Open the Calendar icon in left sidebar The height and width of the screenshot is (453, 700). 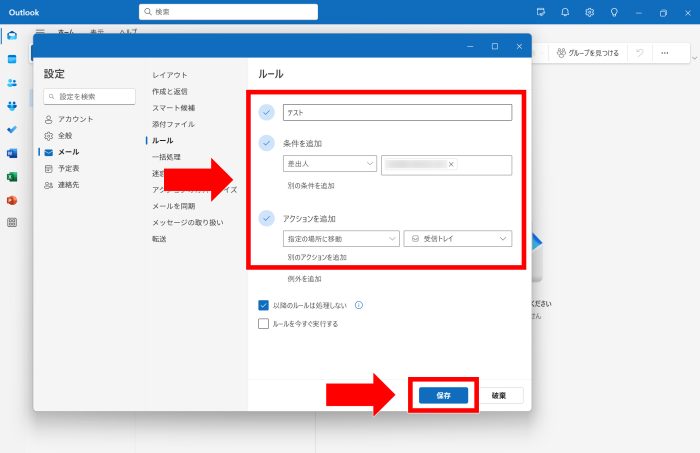[x=12, y=59]
